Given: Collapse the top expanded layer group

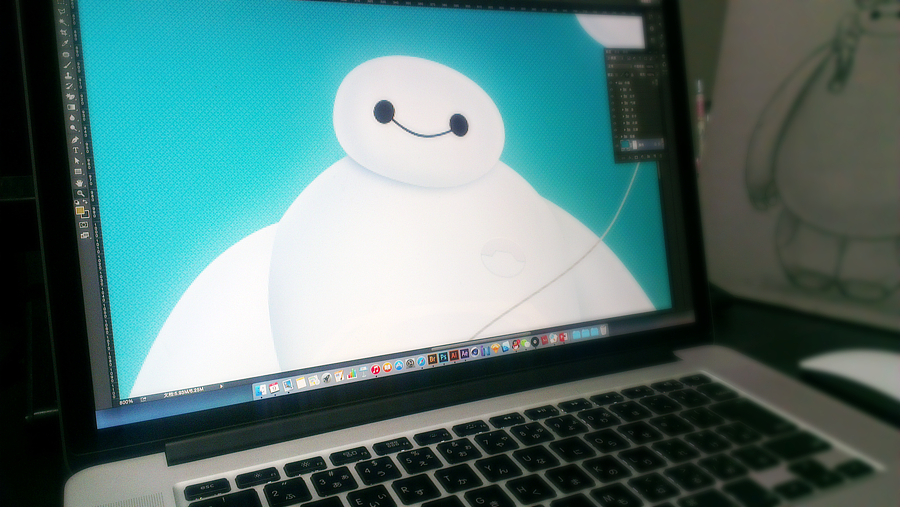Looking at the screenshot, I should pos(616,83).
